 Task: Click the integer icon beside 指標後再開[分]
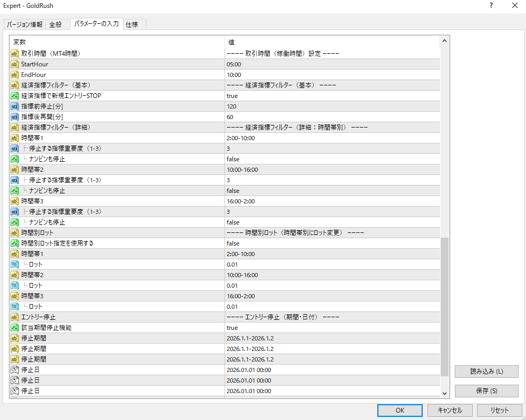(x=15, y=117)
